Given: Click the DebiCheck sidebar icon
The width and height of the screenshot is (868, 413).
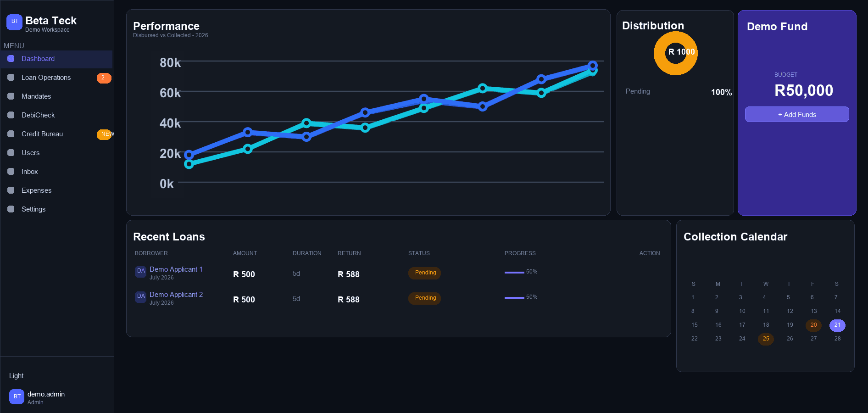Looking at the screenshot, I should point(11,115).
